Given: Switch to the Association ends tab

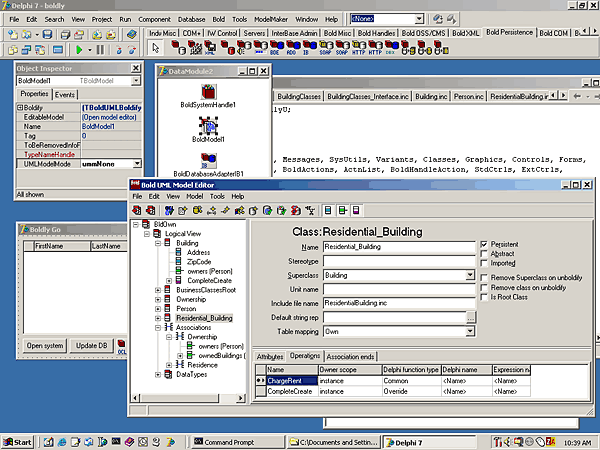Looking at the screenshot, I should [350, 357].
